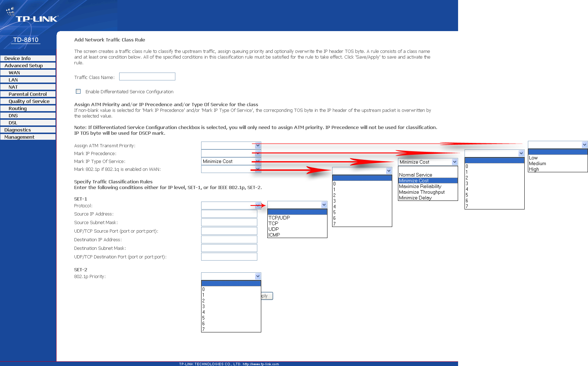This screenshot has width=588, height=366.
Task: Click the Destination Subnet Mask field
Action: (229, 248)
